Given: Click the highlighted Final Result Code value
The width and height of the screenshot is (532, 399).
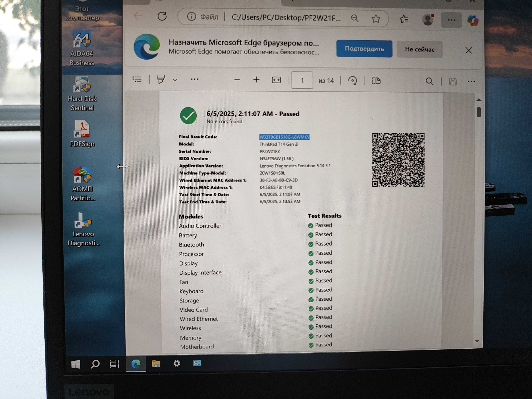Looking at the screenshot, I should tap(284, 137).
